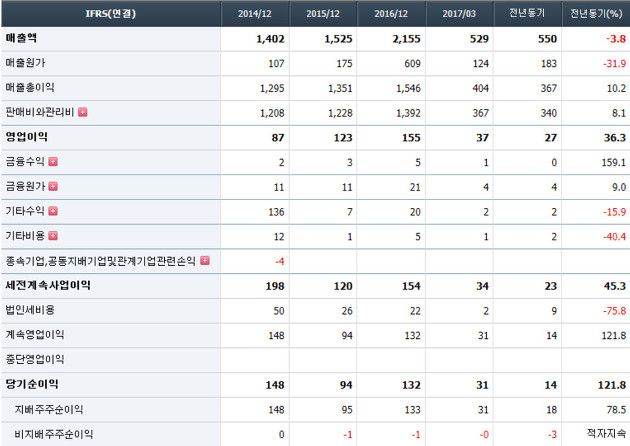Click 기타수익 change value -15.9
This screenshot has width=630, height=446.
[x=614, y=212]
